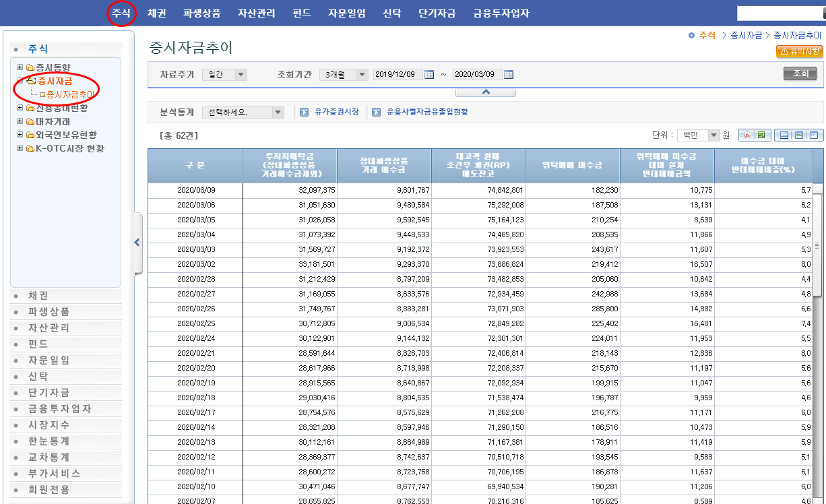The height and width of the screenshot is (504, 826).
Task: Open the sidebar 펀드 section
Action: point(66,344)
